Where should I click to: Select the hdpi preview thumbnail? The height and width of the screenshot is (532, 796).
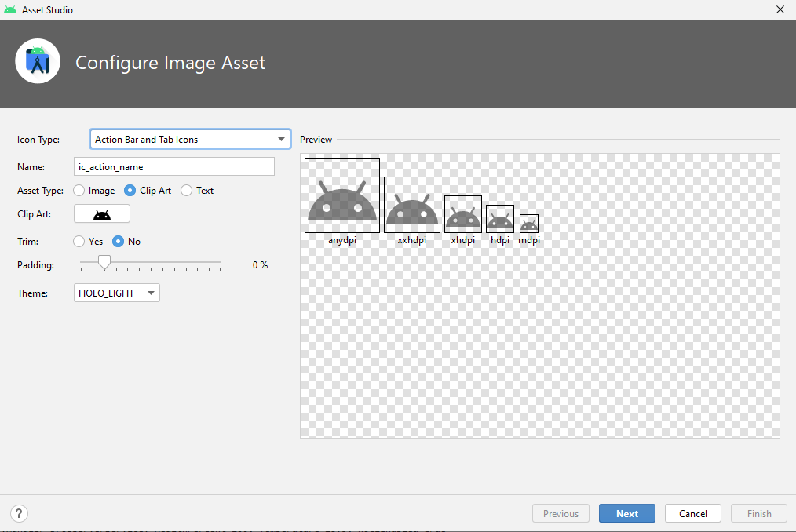click(500, 219)
